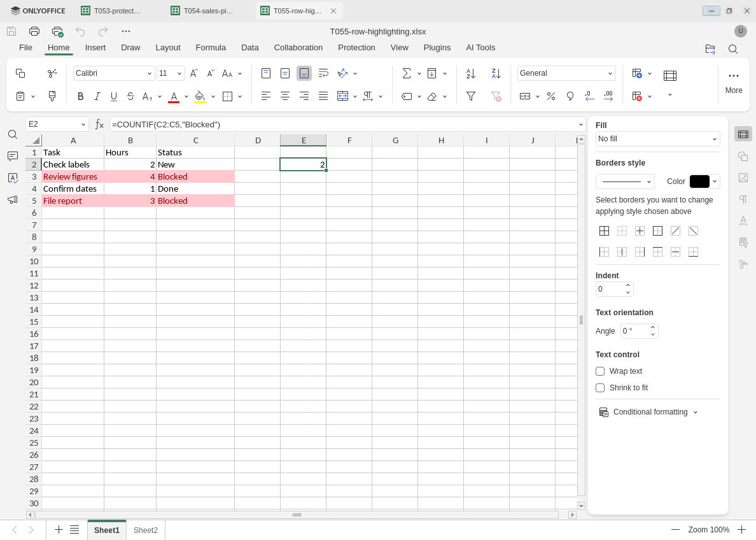The height and width of the screenshot is (540, 756).
Task: Switch to the Protection tab
Action: [x=356, y=48]
